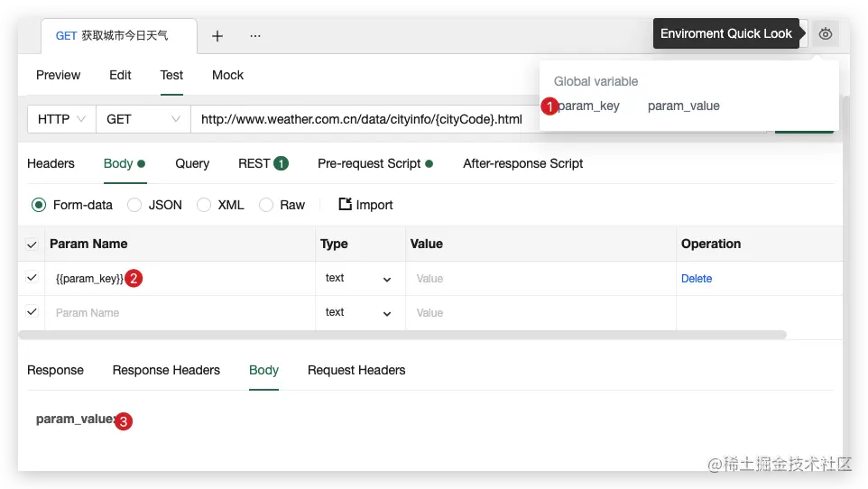The image size is (868, 489).
Task: Show the response Body tab
Action: [263, 370]
